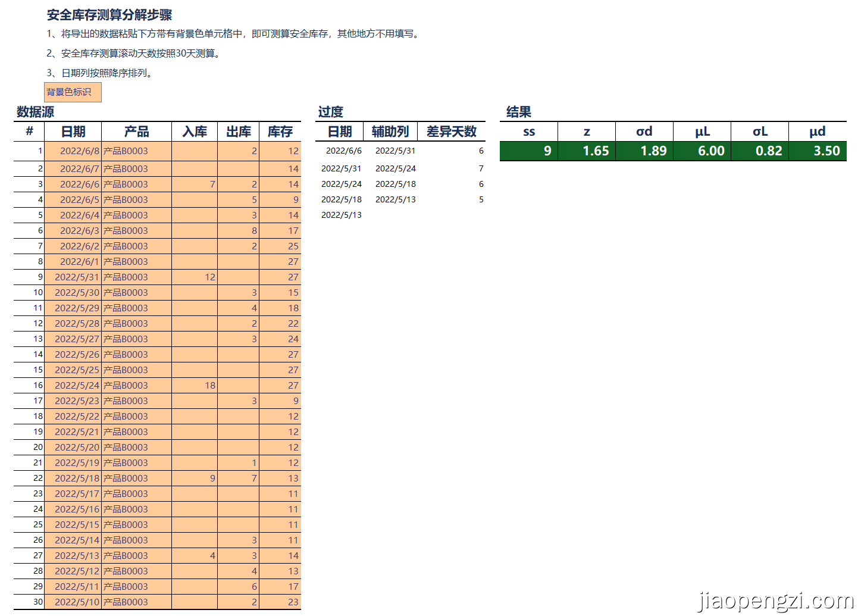The height and width of the screenshot is (616, 858).
Task: Click the ss result value 9
Action: 529,151
